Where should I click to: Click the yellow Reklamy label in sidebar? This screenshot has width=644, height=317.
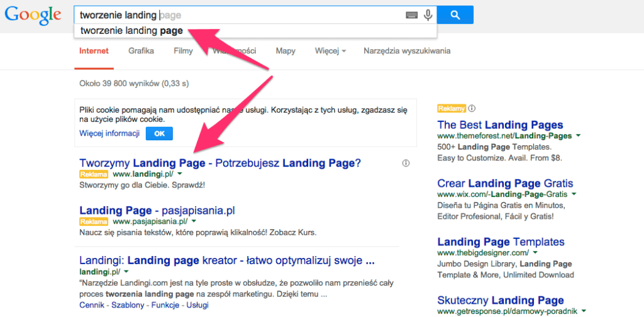[x=452, y=108]
